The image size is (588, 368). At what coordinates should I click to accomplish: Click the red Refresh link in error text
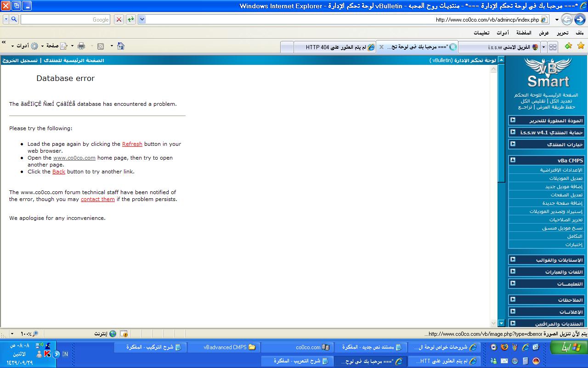pyautogui.click(x=132, y=144)
